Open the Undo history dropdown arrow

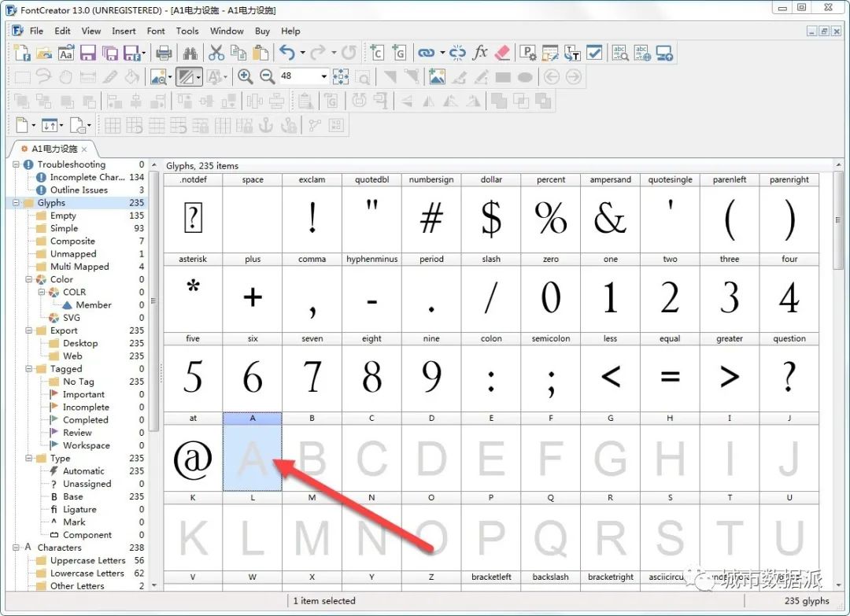[x=302, y=53]
